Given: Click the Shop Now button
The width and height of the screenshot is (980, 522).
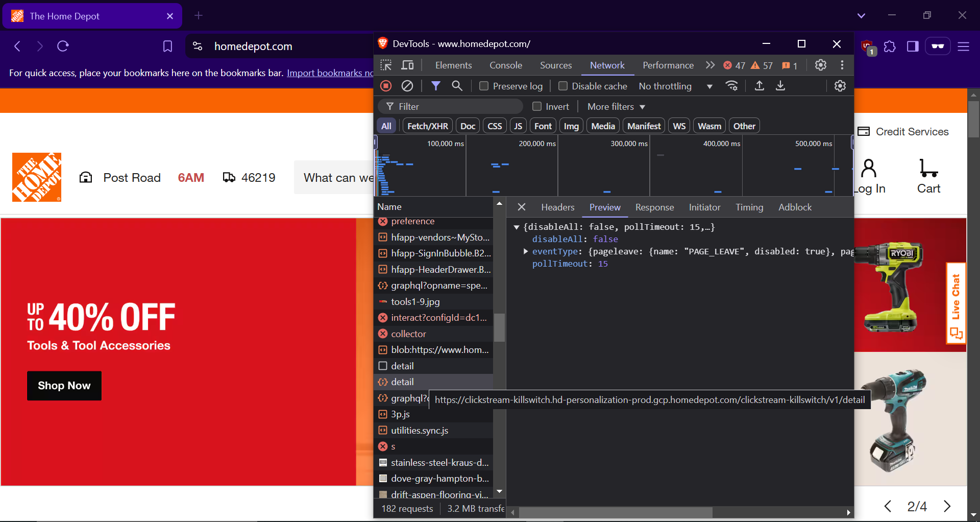Looking at the screenshot, I should pos(64,386).
